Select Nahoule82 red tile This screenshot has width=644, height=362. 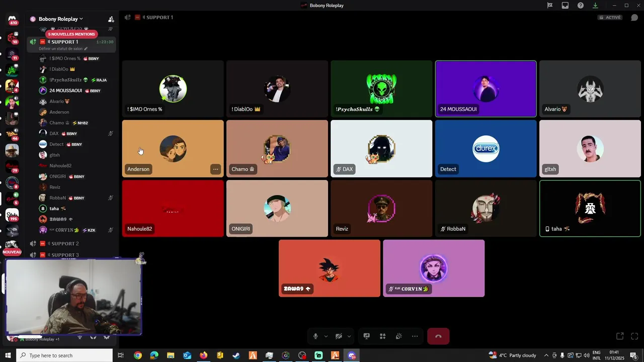click(173, 208)
